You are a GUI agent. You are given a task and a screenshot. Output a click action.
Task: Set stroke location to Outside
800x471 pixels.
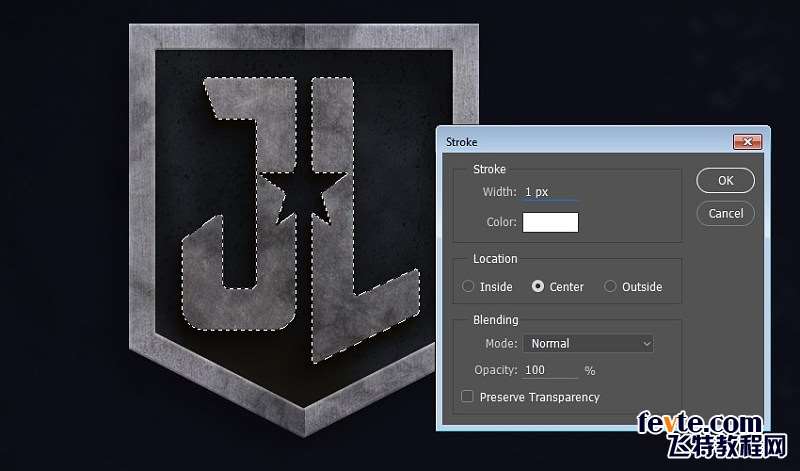tap(610, 287)
